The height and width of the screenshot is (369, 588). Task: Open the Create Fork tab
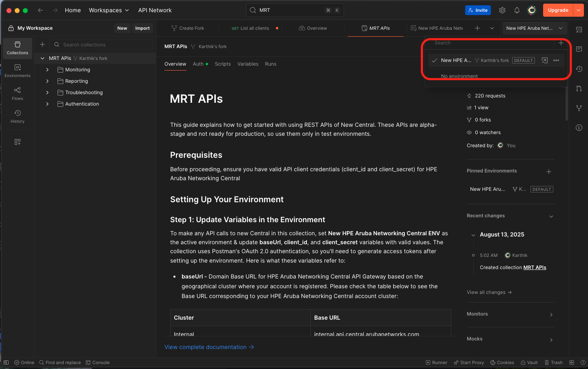[188, 28]
